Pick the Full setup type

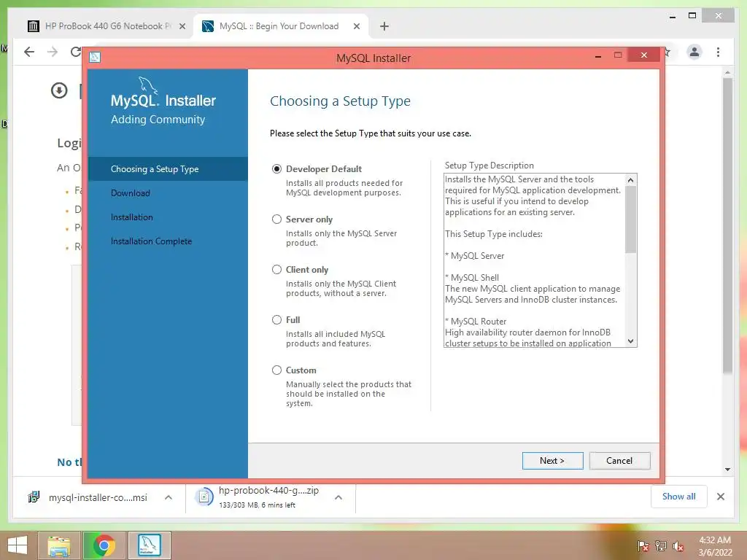click(276, 320)
